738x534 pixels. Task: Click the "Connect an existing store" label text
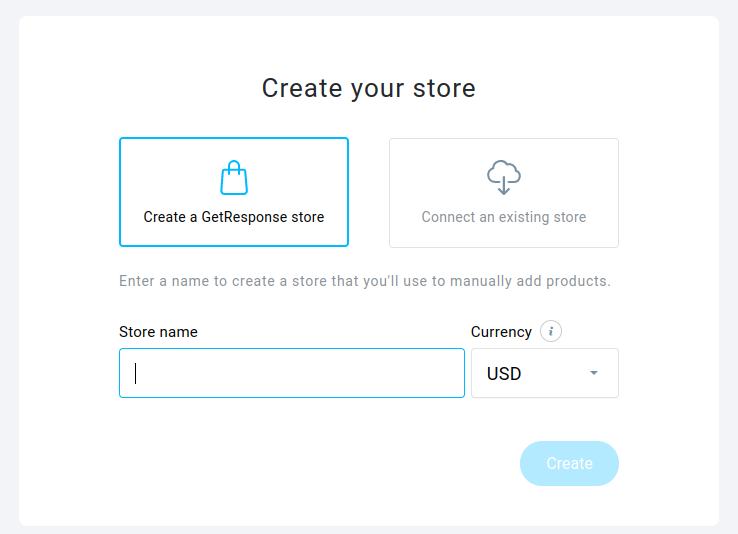504,217
